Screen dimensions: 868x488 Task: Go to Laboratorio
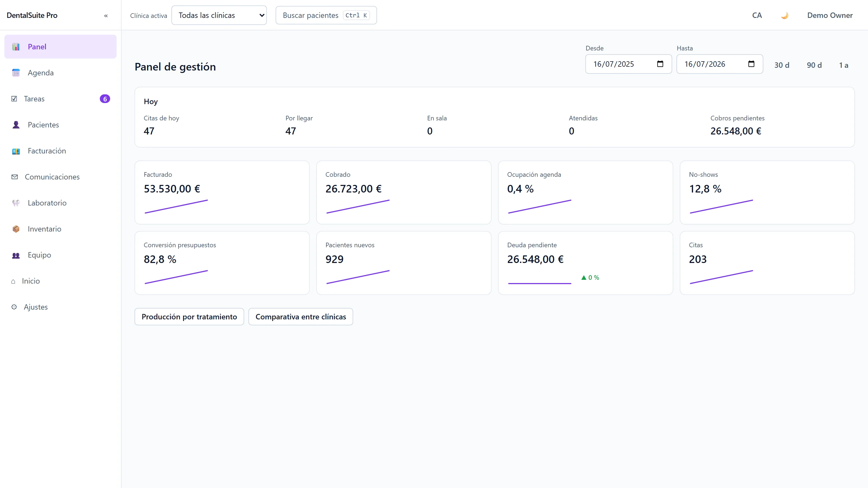tap(60, 203)
